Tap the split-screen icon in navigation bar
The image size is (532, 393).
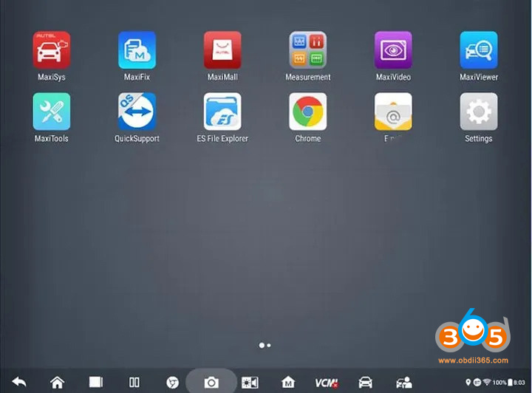pyautogui.click(x=134, y=383)
